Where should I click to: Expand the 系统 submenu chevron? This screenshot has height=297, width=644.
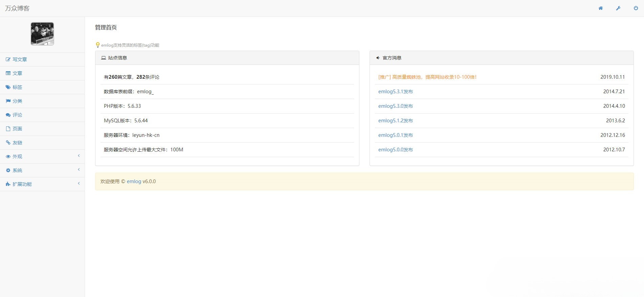coord(79,170)
